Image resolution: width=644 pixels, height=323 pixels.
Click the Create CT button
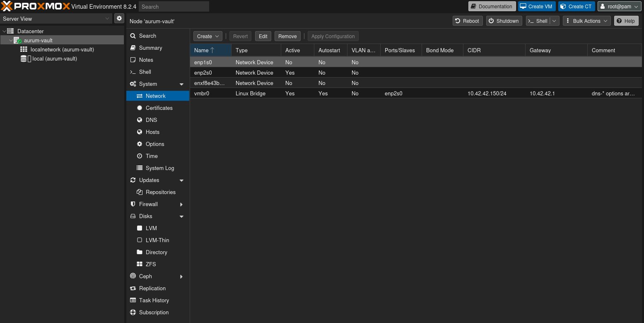tap(576, 6)
